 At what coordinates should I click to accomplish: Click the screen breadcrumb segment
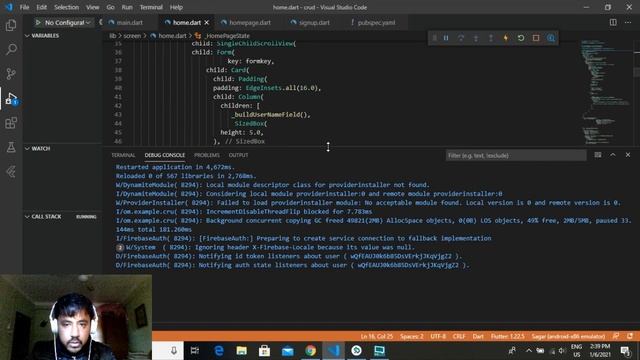(x=132, y=36)
